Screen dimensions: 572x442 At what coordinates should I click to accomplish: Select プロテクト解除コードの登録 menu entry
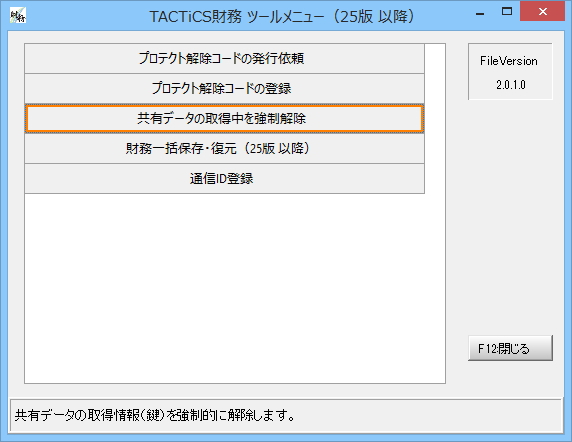point(225,89)
